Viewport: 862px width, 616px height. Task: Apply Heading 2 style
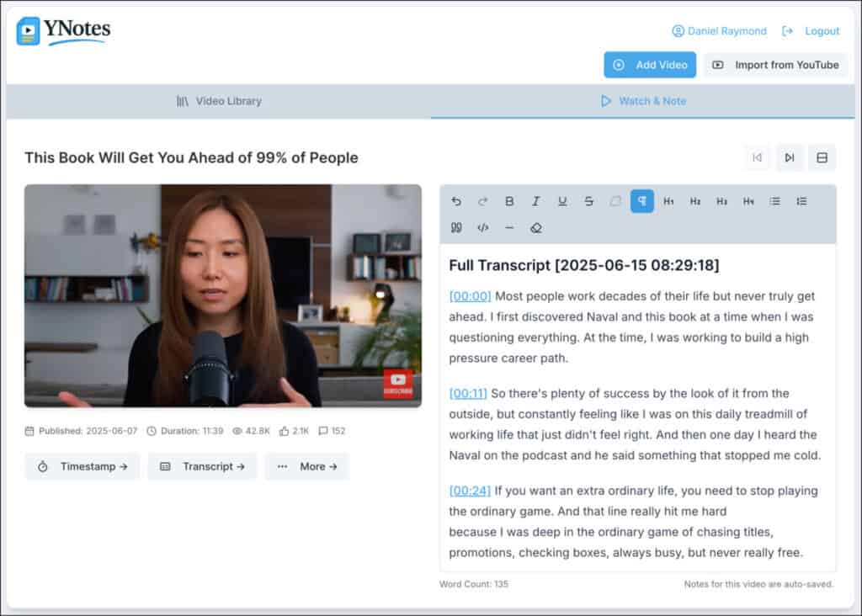pyautogui.click(x=694, y=201)
